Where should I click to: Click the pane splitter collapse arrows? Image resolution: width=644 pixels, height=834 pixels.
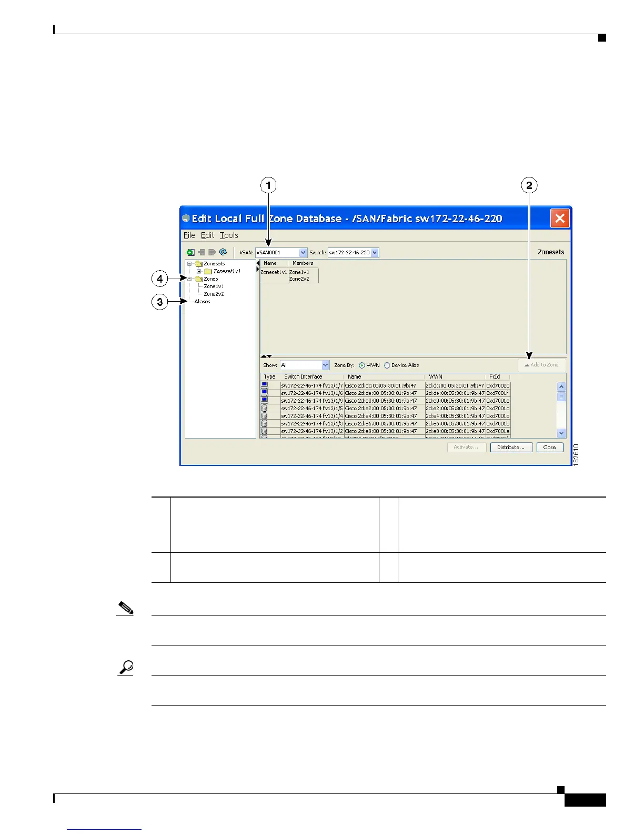(267, 356)
